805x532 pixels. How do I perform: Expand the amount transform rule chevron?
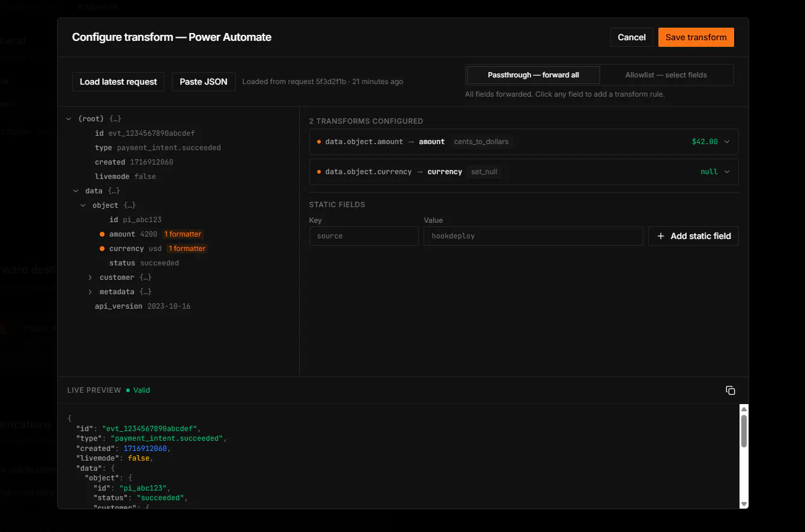click(727, 142)
